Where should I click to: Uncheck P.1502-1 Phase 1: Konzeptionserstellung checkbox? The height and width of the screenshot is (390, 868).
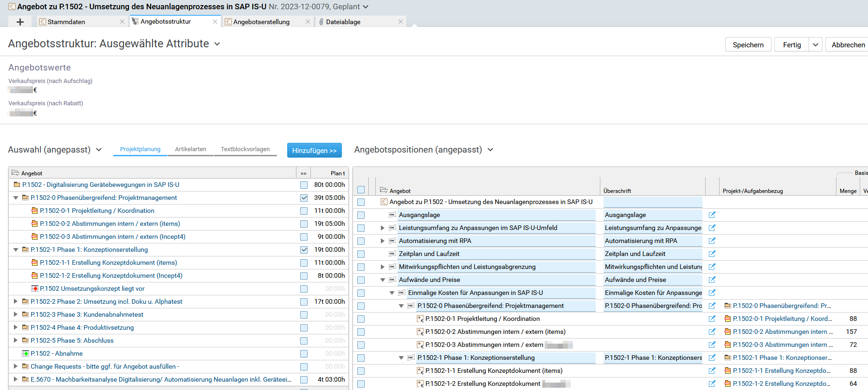point(304,250)
